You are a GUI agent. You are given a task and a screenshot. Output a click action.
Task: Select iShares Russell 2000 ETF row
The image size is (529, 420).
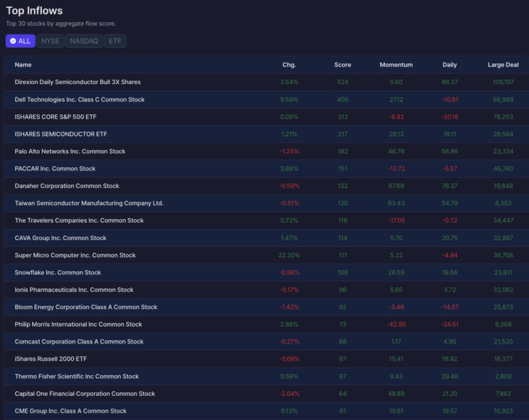(267, 359)
